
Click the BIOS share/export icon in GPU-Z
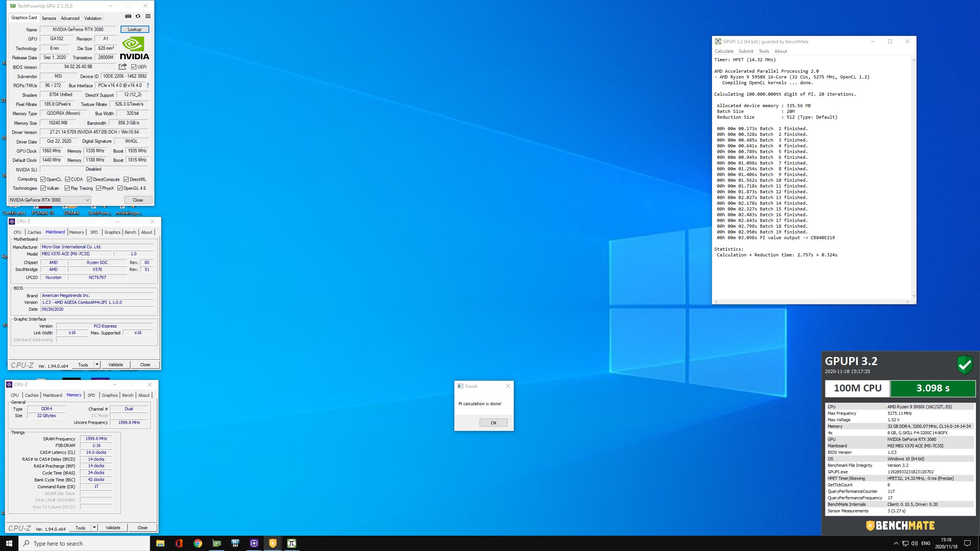pos(122,67)
